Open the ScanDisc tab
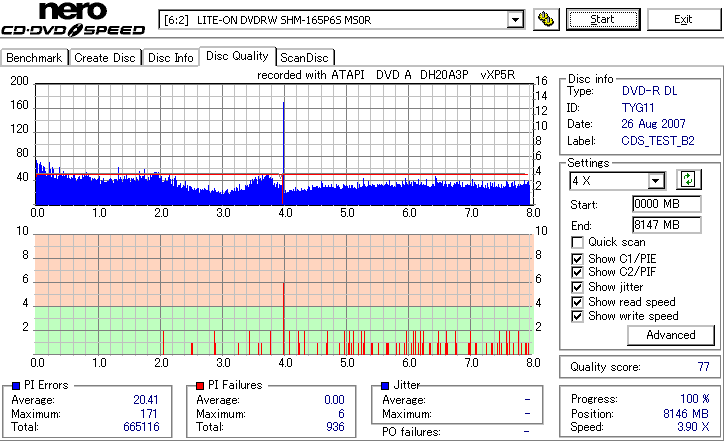 (x=304, y=58)
